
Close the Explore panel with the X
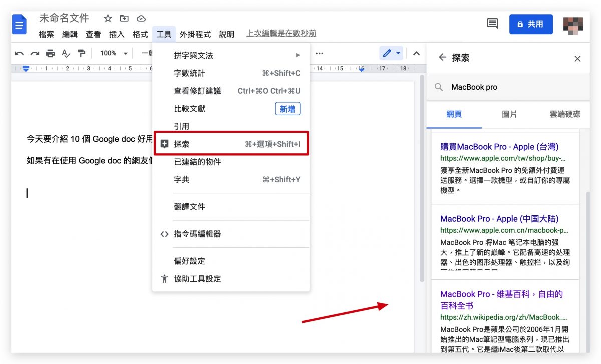tap(577, 59)
